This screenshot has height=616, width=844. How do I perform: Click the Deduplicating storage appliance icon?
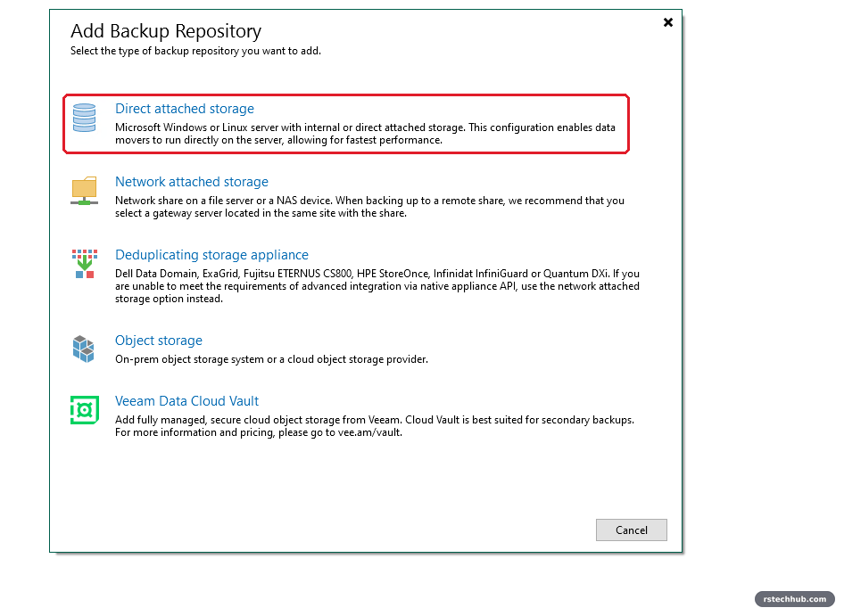point(84,264)
